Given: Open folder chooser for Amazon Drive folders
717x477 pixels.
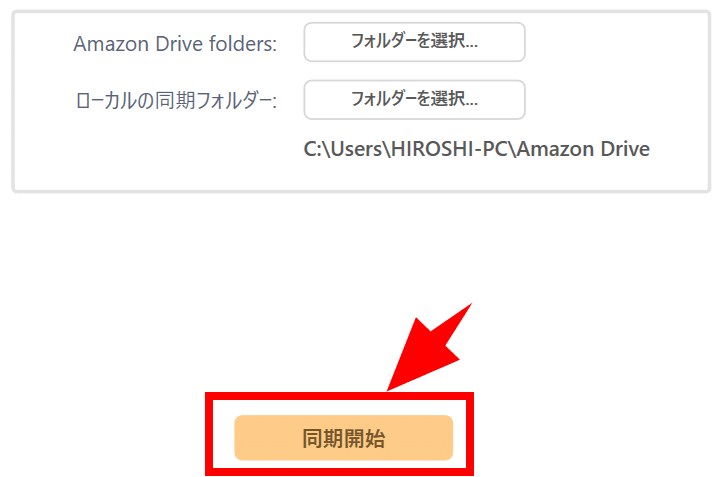Looking at the screenshot, I should point(414,42).
